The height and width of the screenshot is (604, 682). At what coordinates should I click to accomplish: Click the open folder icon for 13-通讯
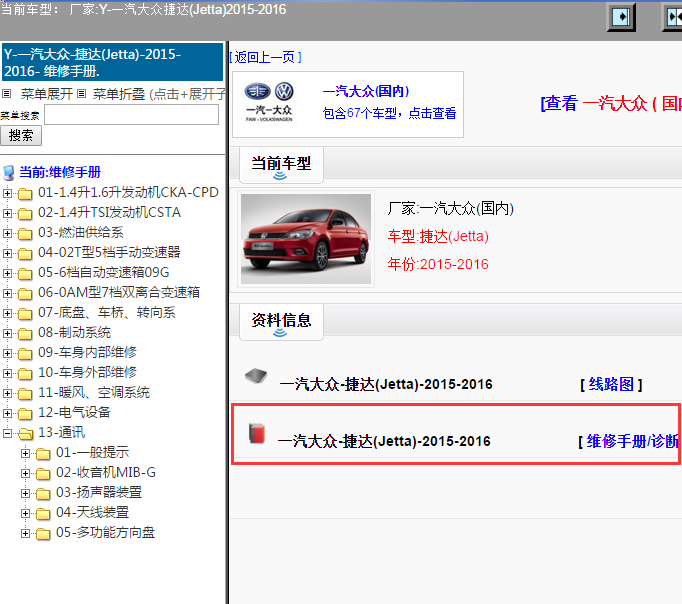(25, 434)
